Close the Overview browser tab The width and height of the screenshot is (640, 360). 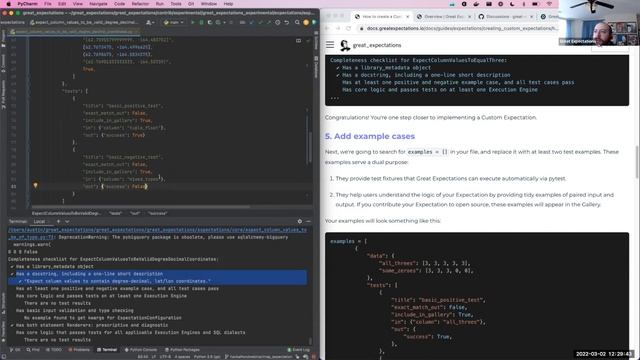[x=469, y=17]
